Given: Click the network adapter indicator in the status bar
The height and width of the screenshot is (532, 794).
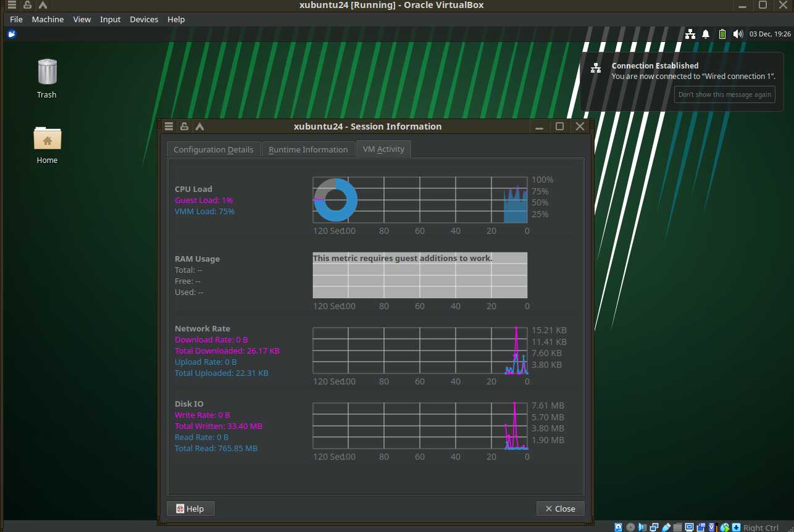Looking at the screenshot, I should (654, 527).
